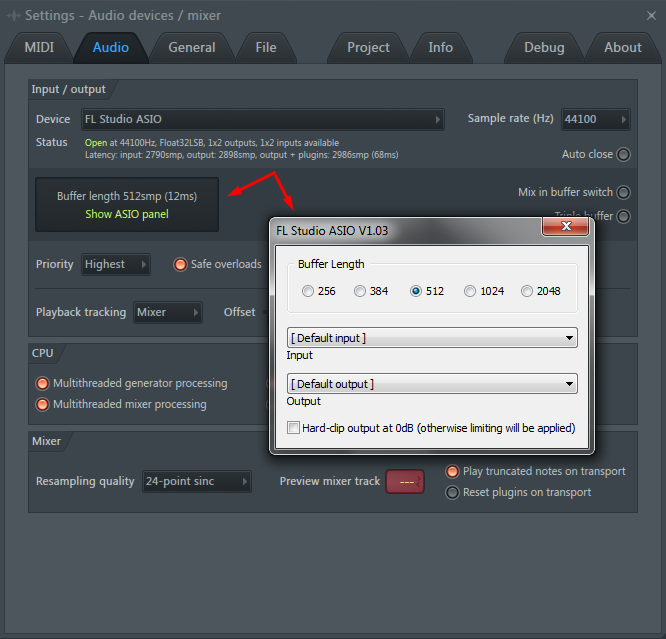Open the Device dropdown showing FL Studio ASIO

263,119
